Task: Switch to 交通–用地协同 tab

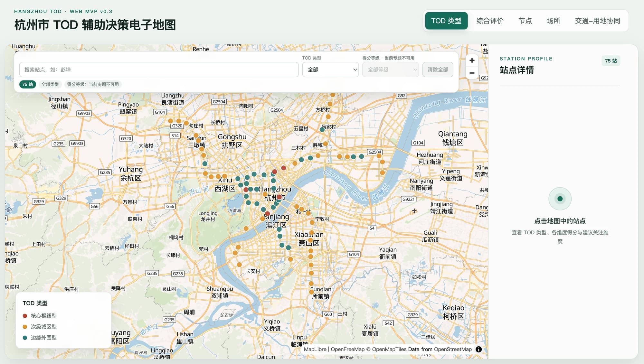Action: 597,21
